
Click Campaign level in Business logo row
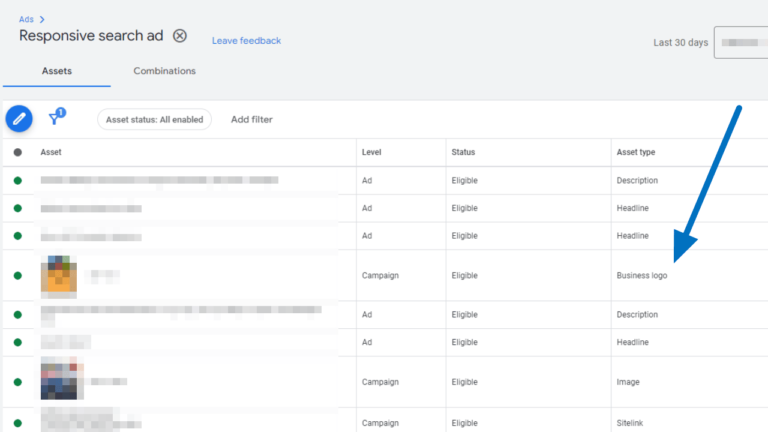380,275
